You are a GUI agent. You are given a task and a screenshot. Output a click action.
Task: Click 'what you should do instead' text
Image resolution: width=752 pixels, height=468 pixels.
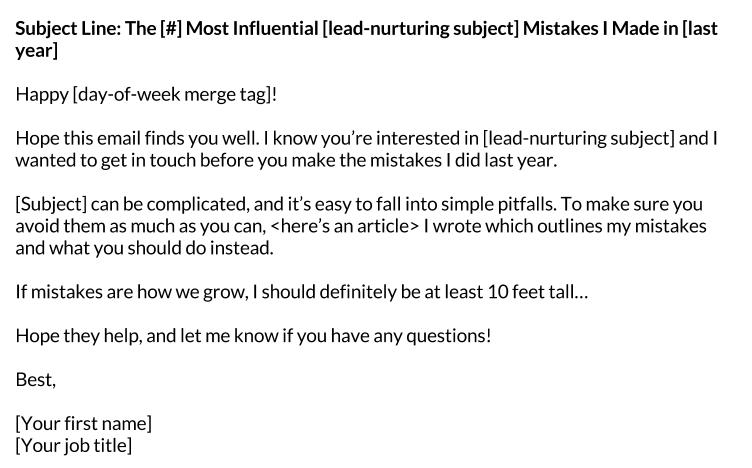point(161,248)
